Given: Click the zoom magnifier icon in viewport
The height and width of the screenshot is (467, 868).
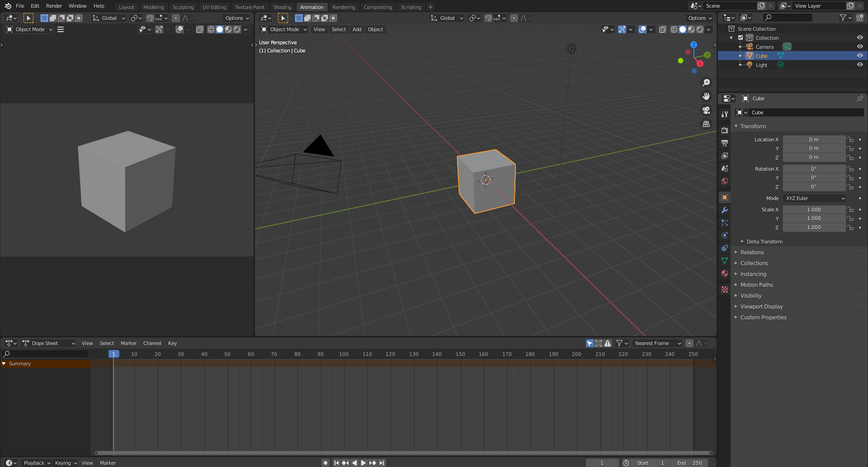Looking at the screenshot, I should pyautogui.click(x=706, y=83).
